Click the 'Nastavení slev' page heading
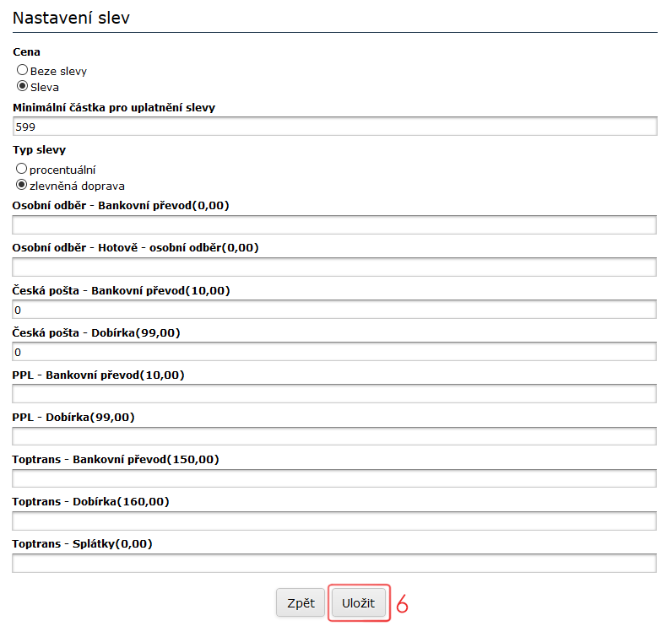 click(72, 18)
